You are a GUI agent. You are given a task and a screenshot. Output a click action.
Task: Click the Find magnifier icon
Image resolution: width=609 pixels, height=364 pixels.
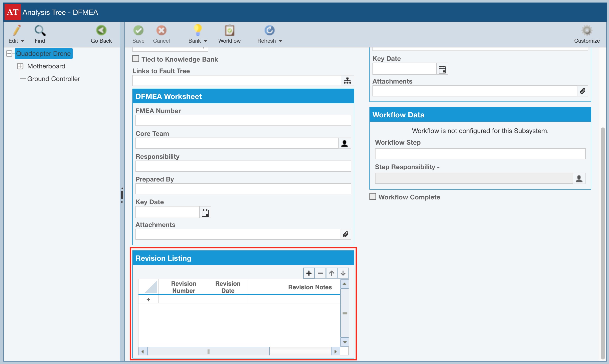(x=40, y=31)
